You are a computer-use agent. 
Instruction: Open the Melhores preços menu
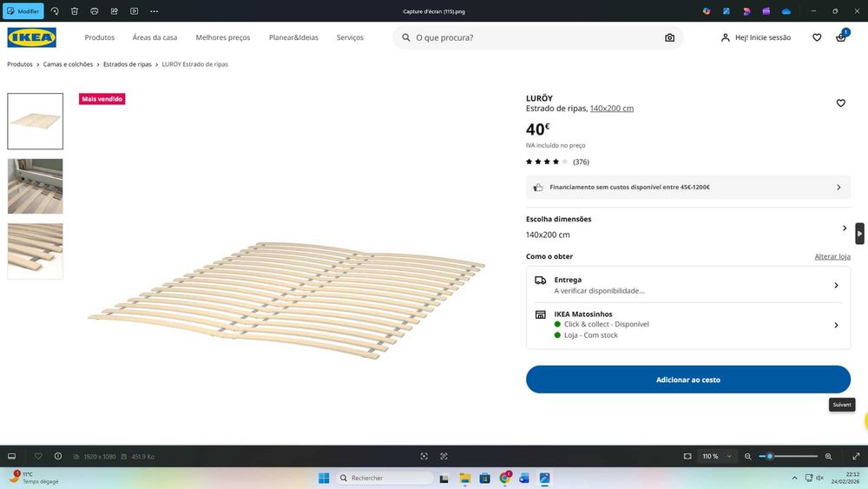pyautogui.click(x=223, y=37)
